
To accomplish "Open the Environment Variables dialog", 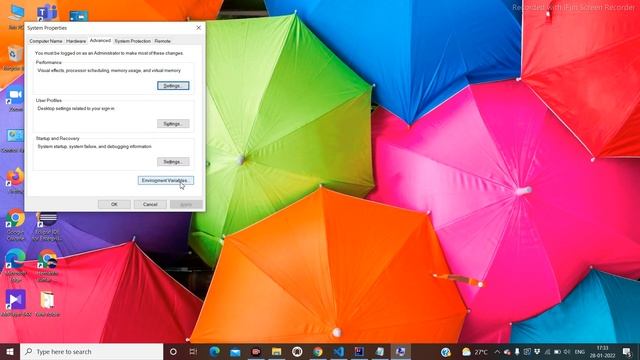I will tap(165, 180).
